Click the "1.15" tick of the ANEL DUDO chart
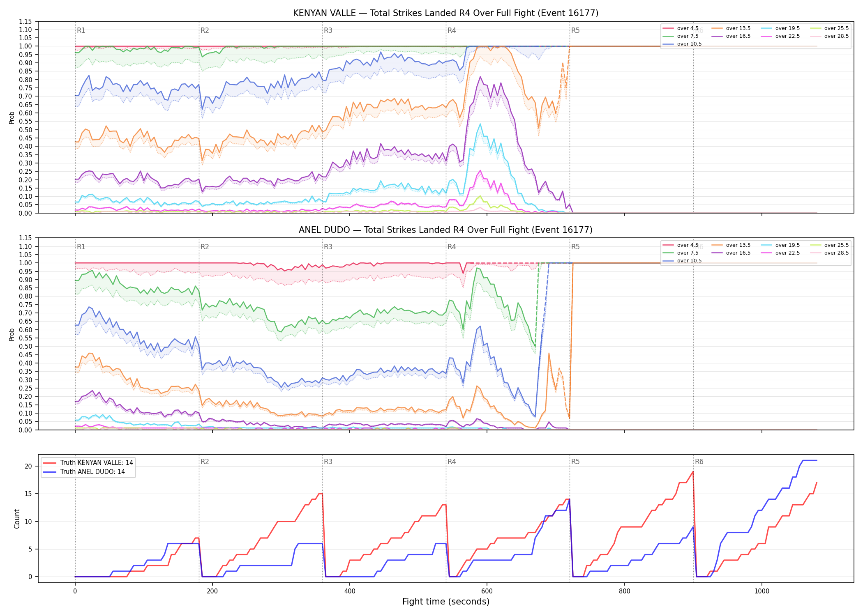Image resolution: width=863 pixels, height=616 pixels. click(x=26, y=238)
